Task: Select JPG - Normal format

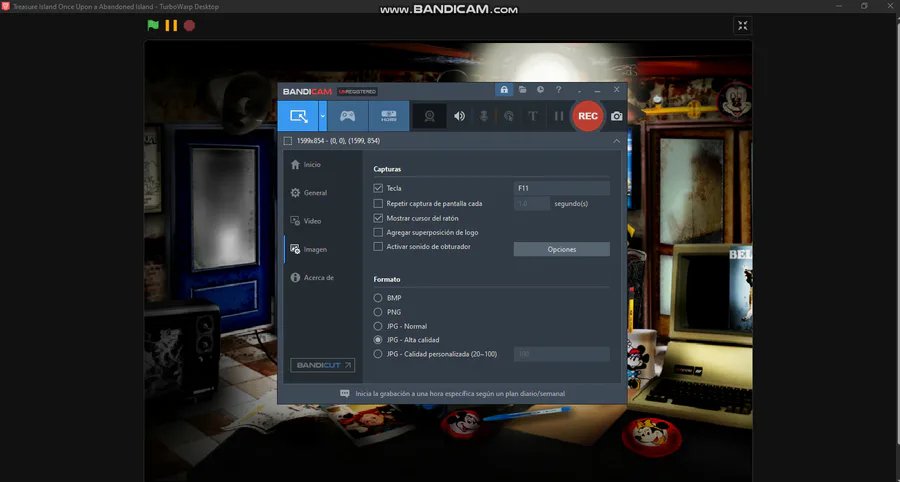Action: 378,326
